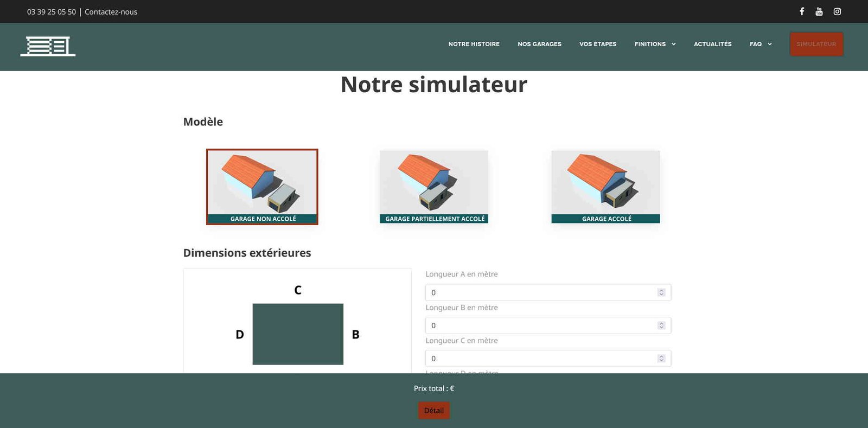Click the Longueur C input field
The height and width of the screenshot is (428, 868).
coord(548,359)
